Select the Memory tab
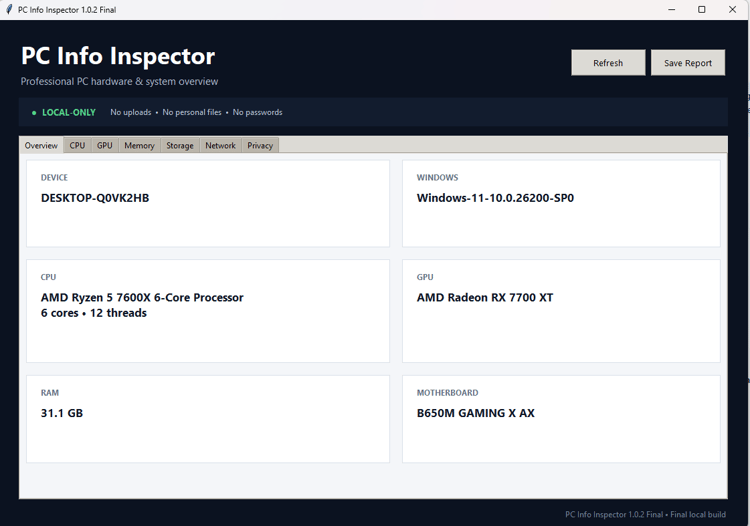The image size is (750, 526). 139,145
